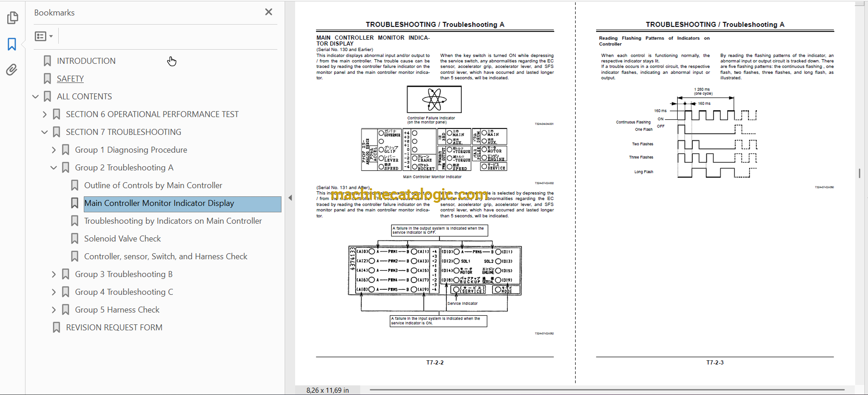868x395 pixels.
Task: Click bookmark icon beside Group 3 Troubleshooting B
Action: [66, 274]
